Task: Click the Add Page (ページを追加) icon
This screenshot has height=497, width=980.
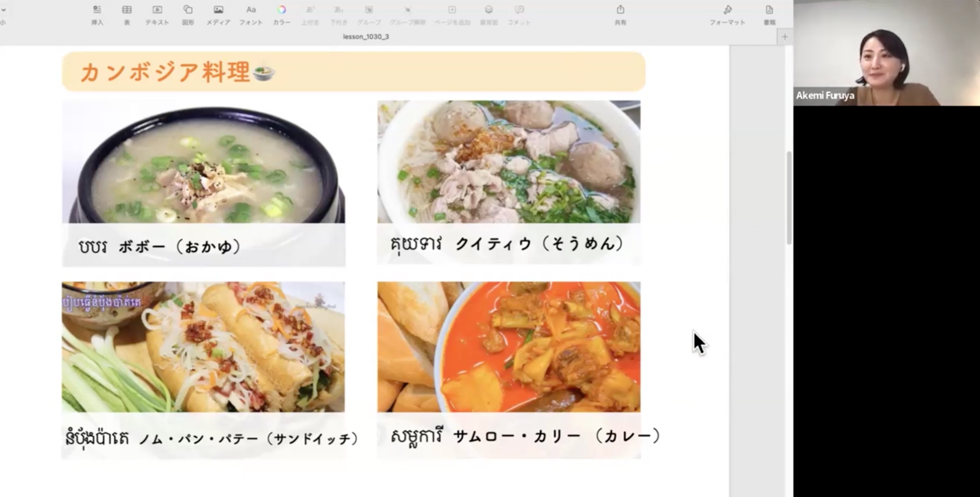Action: click(x=452, y=10)
